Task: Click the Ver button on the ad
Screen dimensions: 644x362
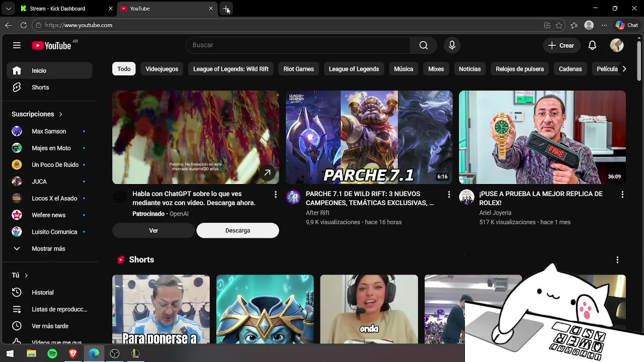Action: [x=153, y=231]
